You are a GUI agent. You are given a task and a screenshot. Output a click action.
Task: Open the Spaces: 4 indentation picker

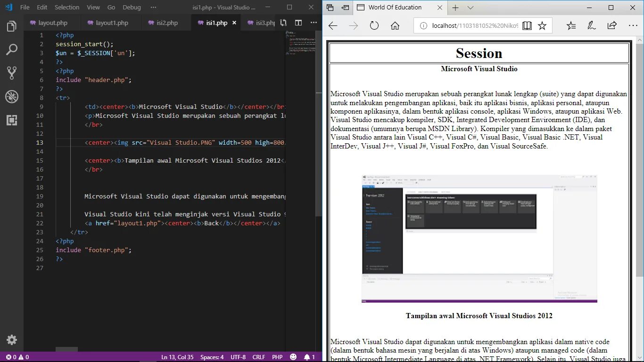(212, 357)
